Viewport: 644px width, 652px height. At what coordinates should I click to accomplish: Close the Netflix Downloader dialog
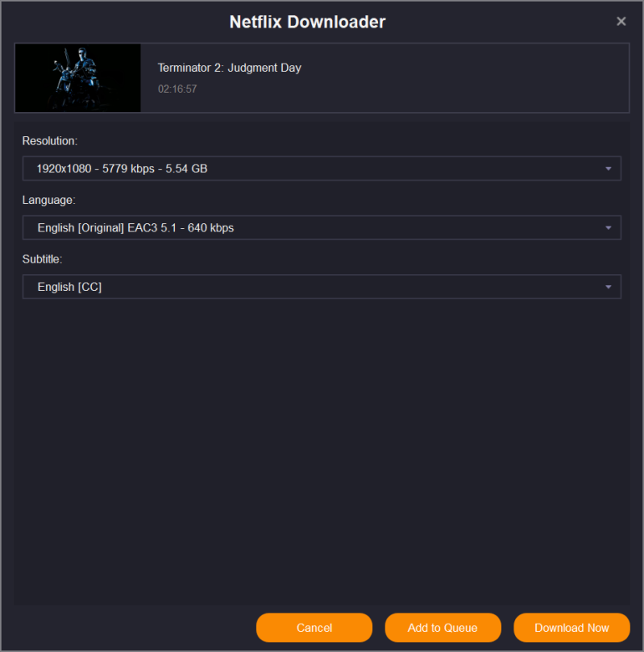621,21
